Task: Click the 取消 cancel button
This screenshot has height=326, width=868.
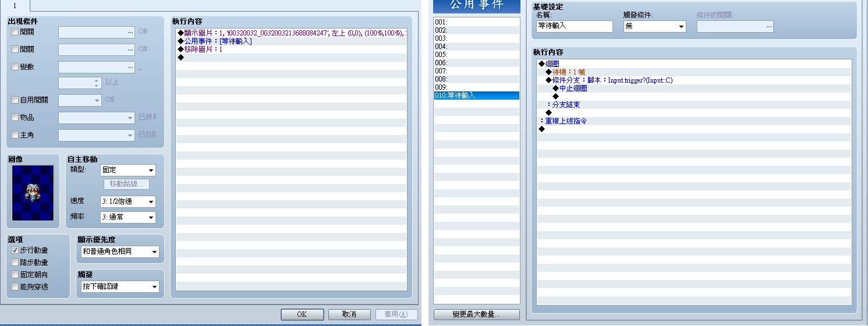Action: click(349, 314)
